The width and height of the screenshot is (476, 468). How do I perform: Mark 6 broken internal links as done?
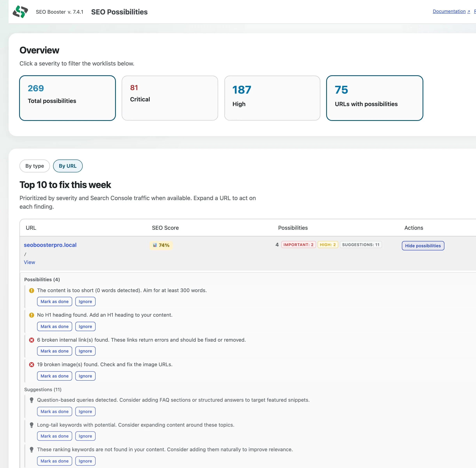tap(55, 351)
